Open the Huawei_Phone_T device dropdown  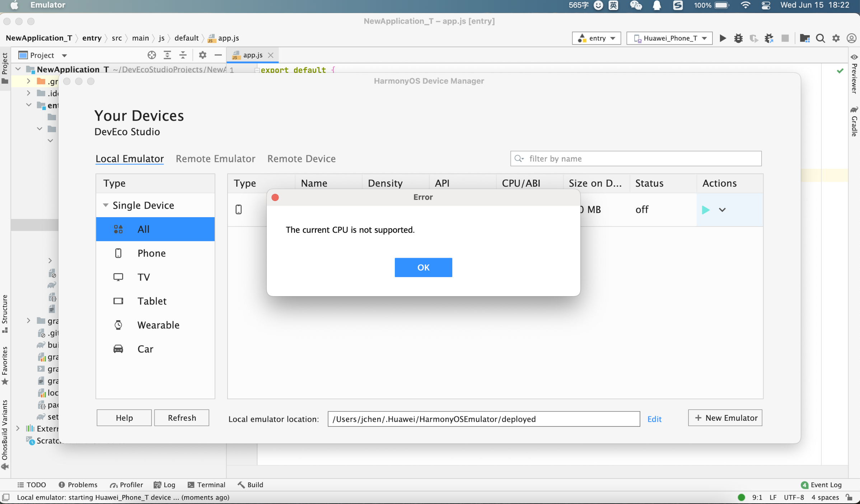coord(669,38)
